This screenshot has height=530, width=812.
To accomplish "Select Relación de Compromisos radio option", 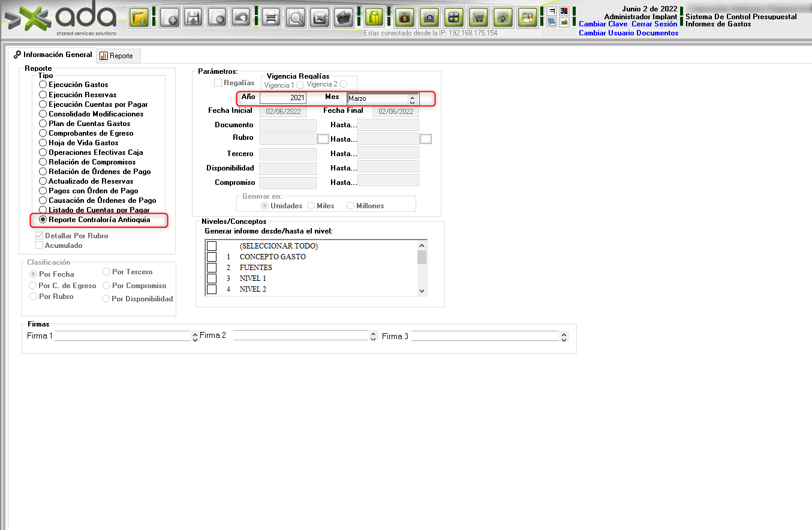I will click(43, 162).
